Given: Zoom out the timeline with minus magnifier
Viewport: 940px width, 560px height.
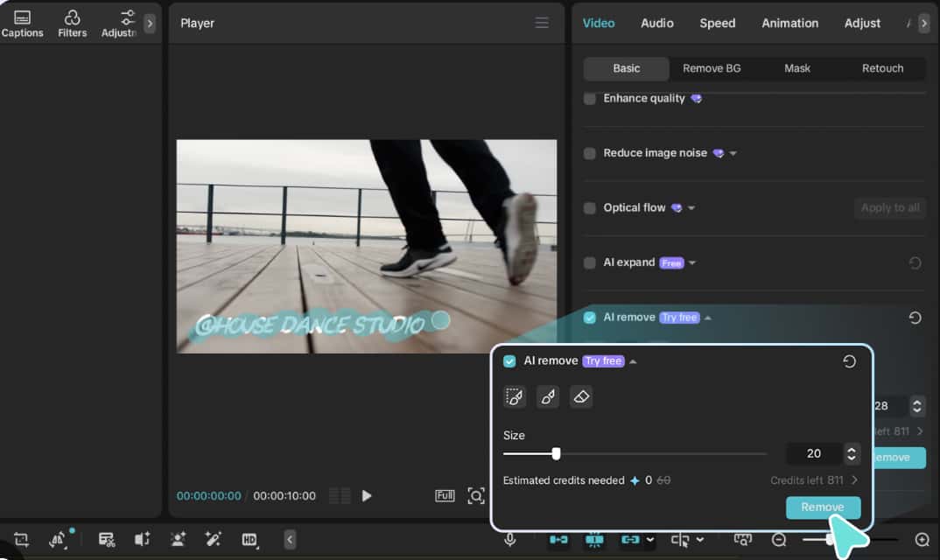Looking at the screenshot, I should click(x=779, y=540).
